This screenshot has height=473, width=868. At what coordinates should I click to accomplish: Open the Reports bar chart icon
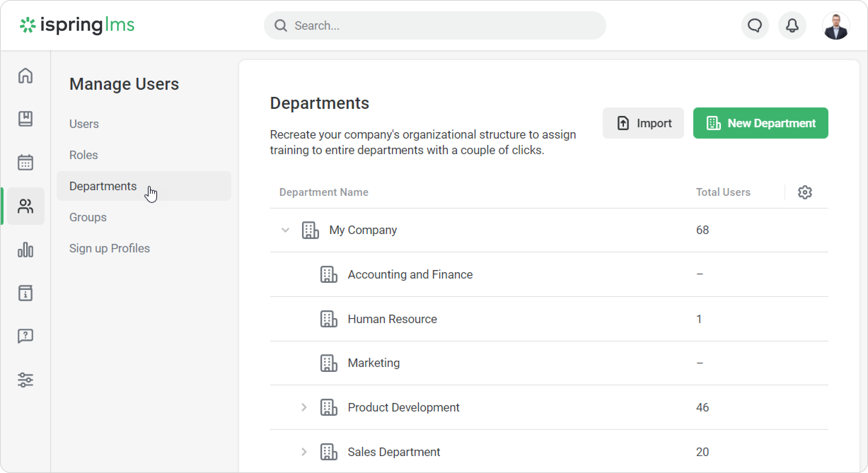pyautogui.click(x=25, y=250)
